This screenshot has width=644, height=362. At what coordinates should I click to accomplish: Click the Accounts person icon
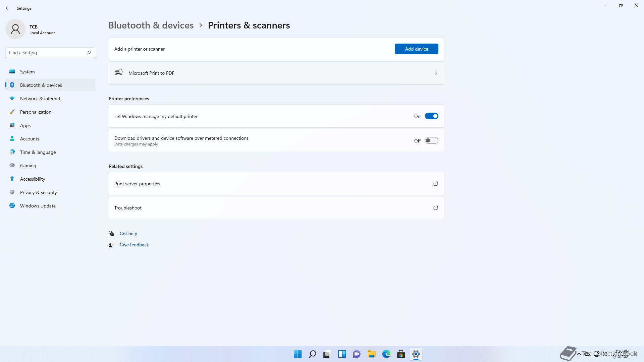(12, 138)
